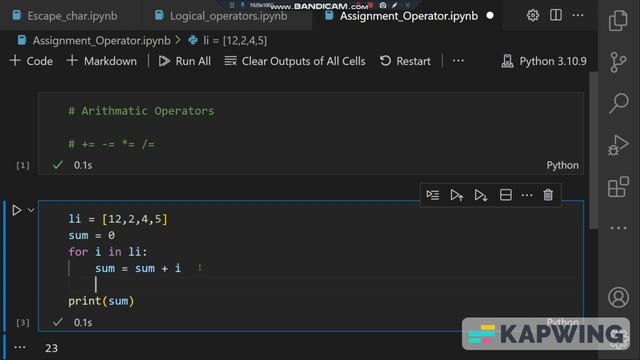Click Run All in notebook toolbar

pos(184,61)
